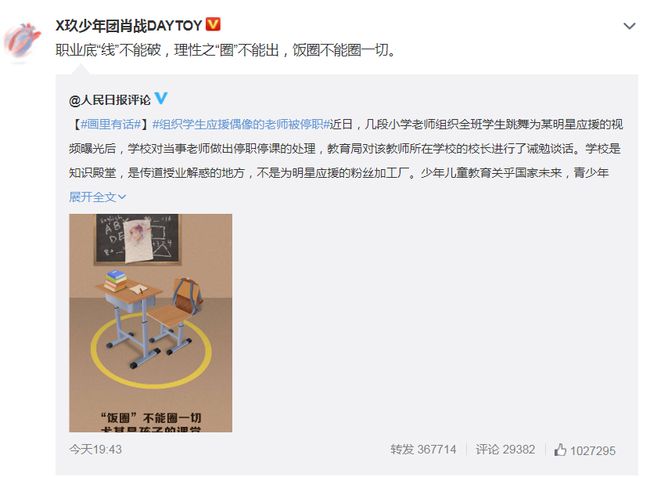650x477 pixels.
Task: Click the blue V badge beside 人民日报评论
Action: [x=161, y=98]
